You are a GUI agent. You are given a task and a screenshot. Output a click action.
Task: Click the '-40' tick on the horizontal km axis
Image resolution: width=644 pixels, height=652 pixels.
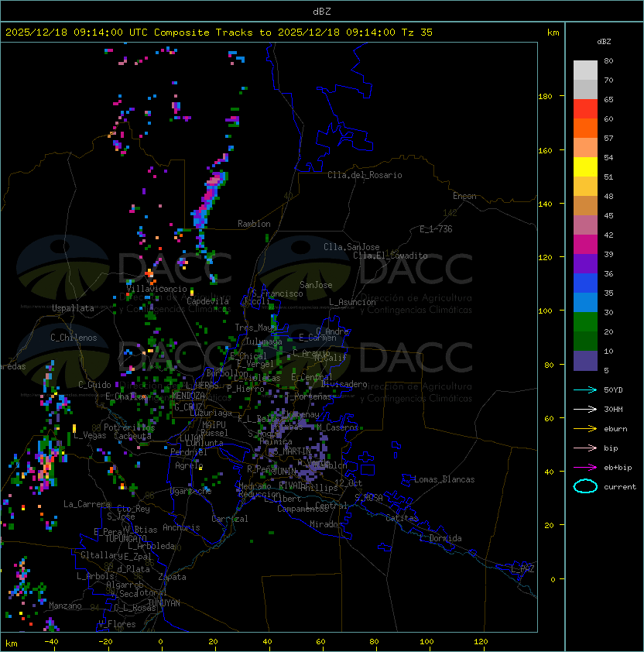51,642
